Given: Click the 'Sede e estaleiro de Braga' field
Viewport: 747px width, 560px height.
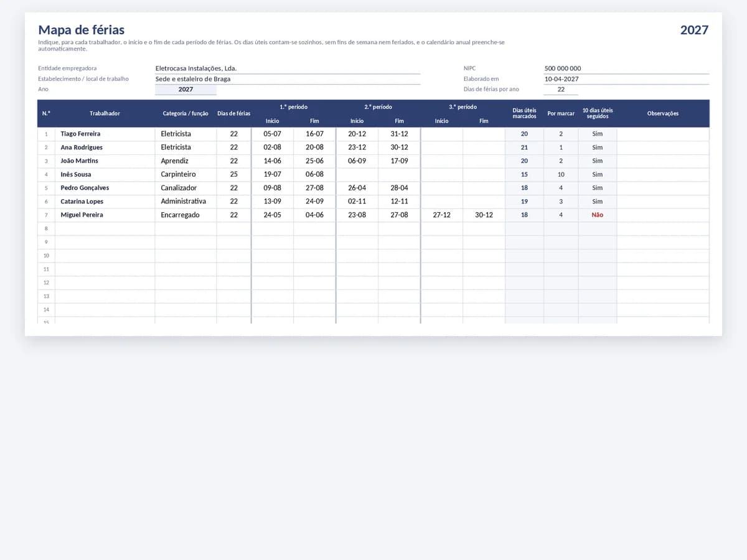Looking at the screenshot, I should [288, 79].
